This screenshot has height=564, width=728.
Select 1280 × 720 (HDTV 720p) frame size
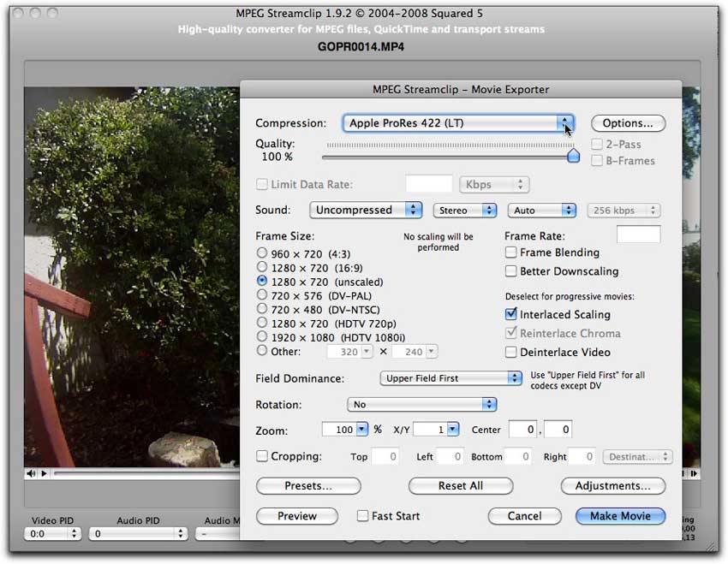point(262,323)
